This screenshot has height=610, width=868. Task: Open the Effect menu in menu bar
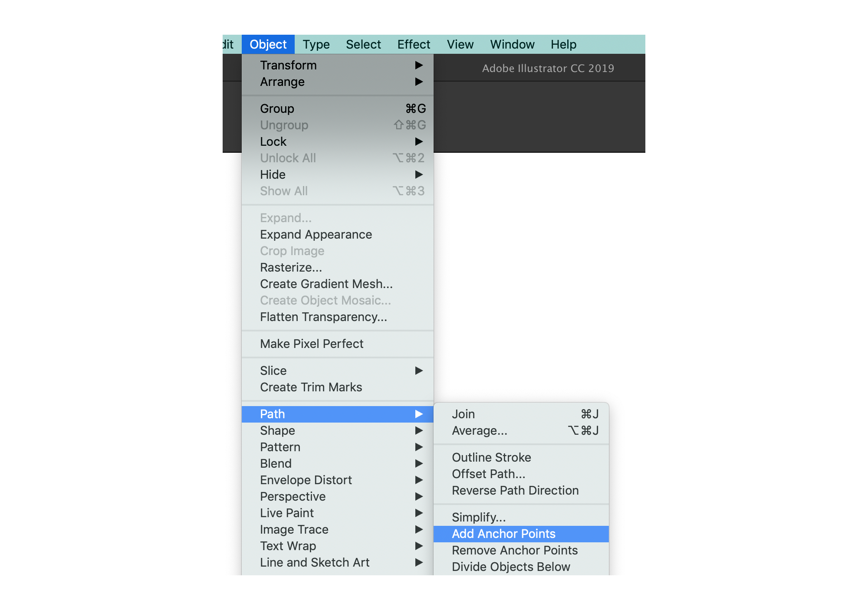click(414, 44)
